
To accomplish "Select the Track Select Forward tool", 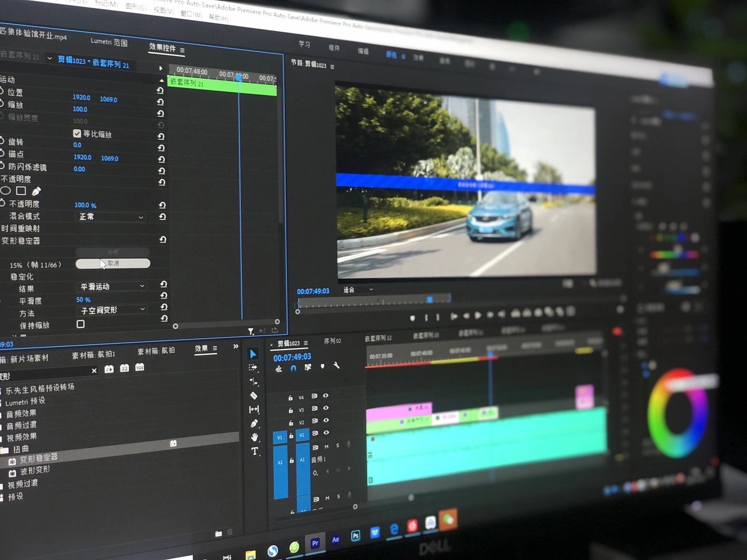I will click(x=253, y=368).
